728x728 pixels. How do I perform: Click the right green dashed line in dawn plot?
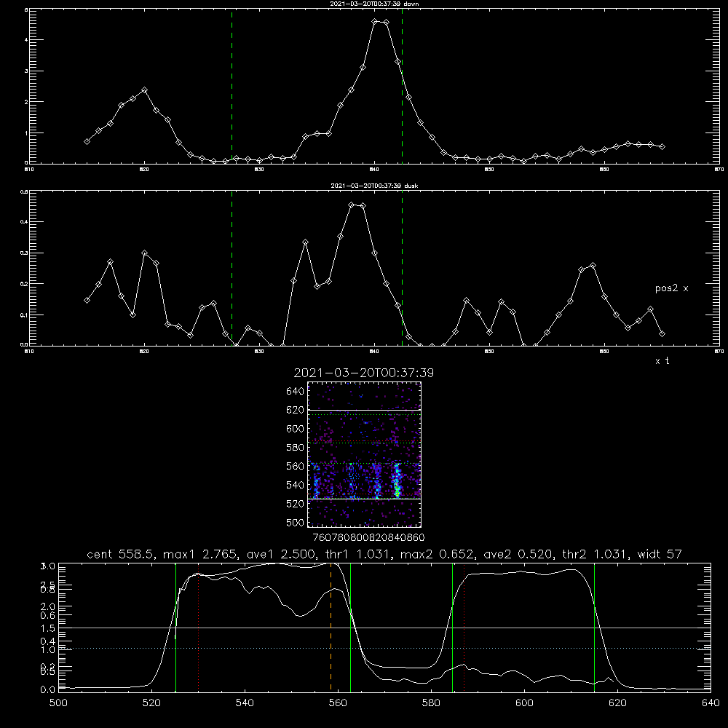(402, 86)
